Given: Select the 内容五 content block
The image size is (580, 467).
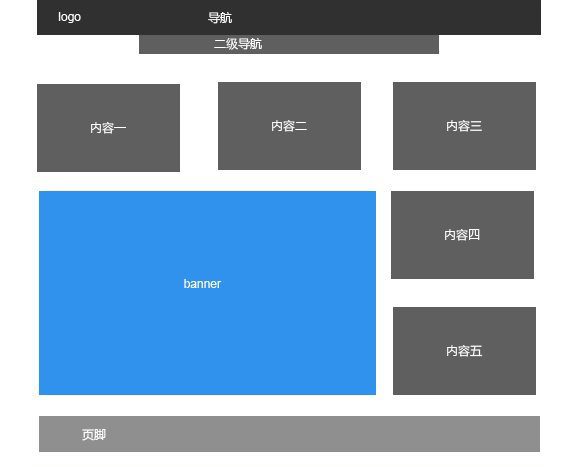Looking at the screenshot, I should 464,351.
